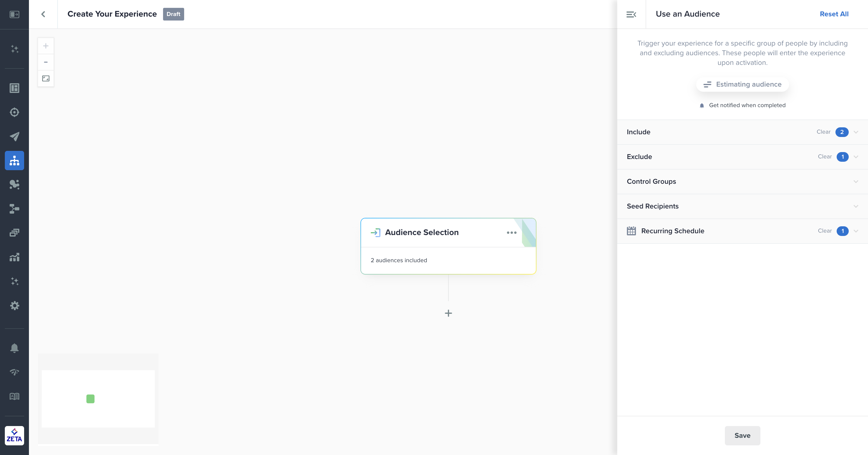Toggle the sidebar expand icon at top

coord(14,14)
